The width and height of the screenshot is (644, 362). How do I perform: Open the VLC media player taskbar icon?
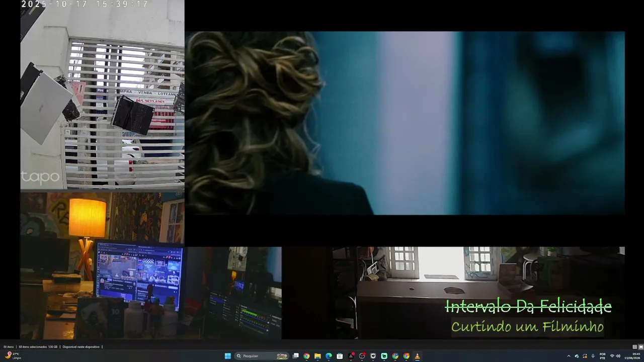(417, 356)
